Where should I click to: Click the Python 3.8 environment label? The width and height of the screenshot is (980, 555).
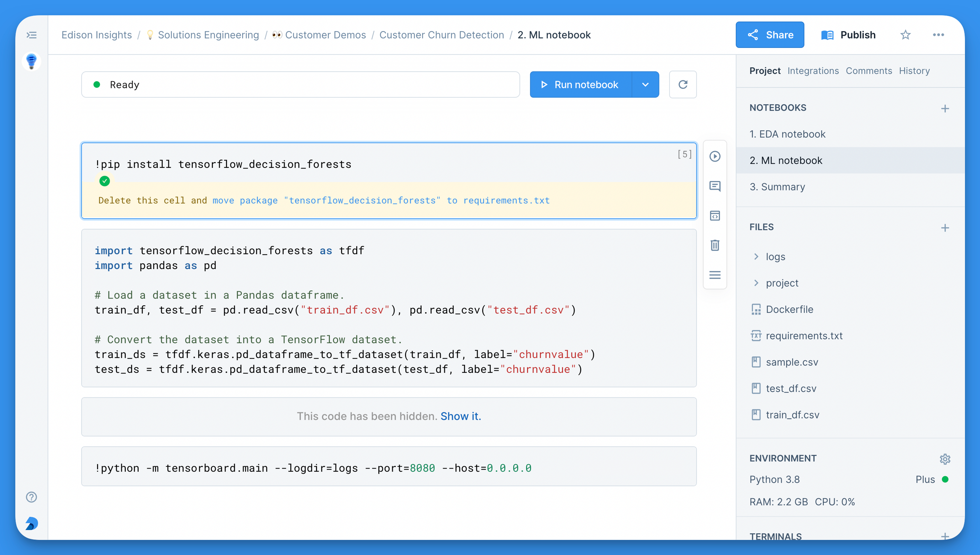pos(775,480)
